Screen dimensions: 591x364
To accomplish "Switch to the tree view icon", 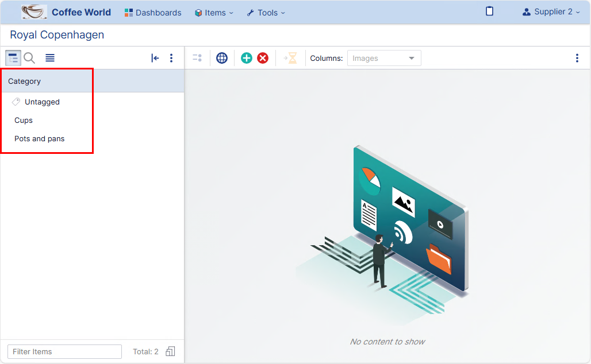I will coord(13,58).
